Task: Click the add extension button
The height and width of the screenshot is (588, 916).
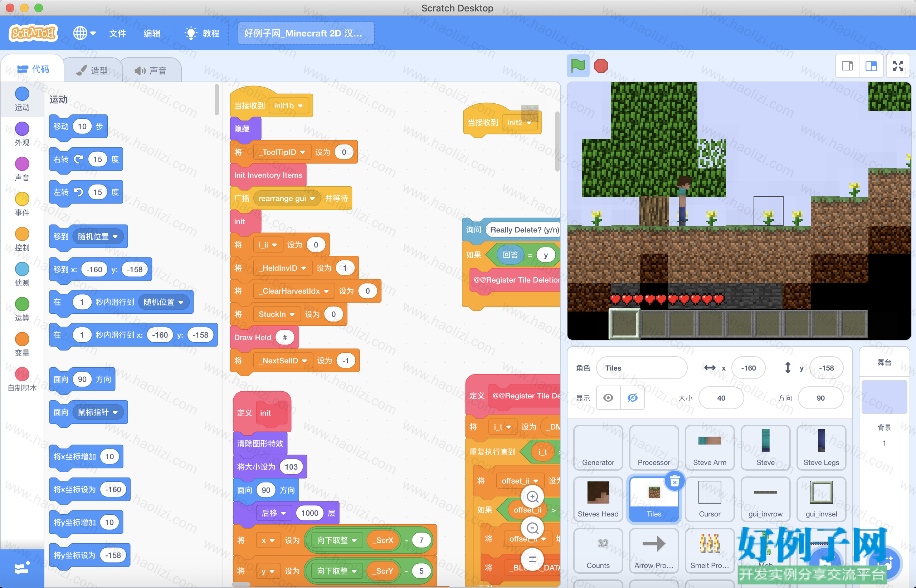Action: (22, 568)
